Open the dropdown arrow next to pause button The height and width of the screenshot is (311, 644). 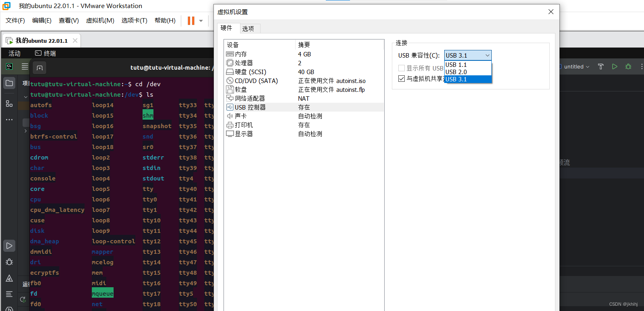[x=201, y=21]
